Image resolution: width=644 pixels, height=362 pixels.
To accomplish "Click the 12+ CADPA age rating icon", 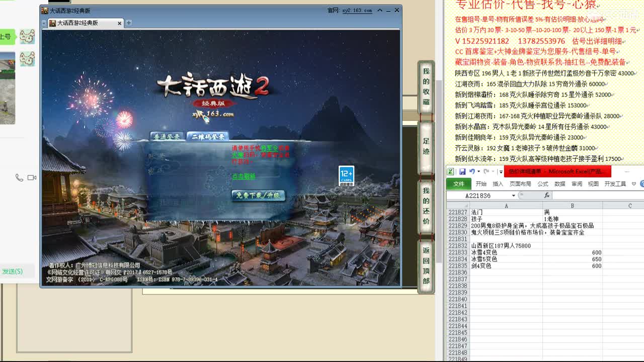I will [346, 176].
